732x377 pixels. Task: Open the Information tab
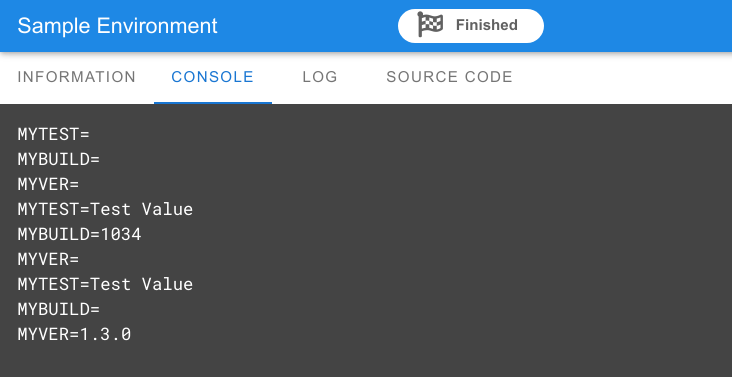click(x=77, y=77)
